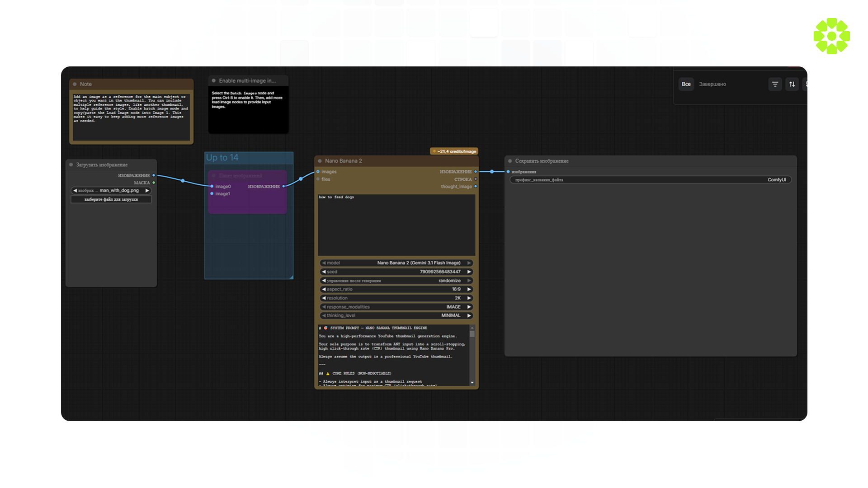Click the credits per image badge
The width and height of the screenshot is (868, 488).
[x=454, y=151]
